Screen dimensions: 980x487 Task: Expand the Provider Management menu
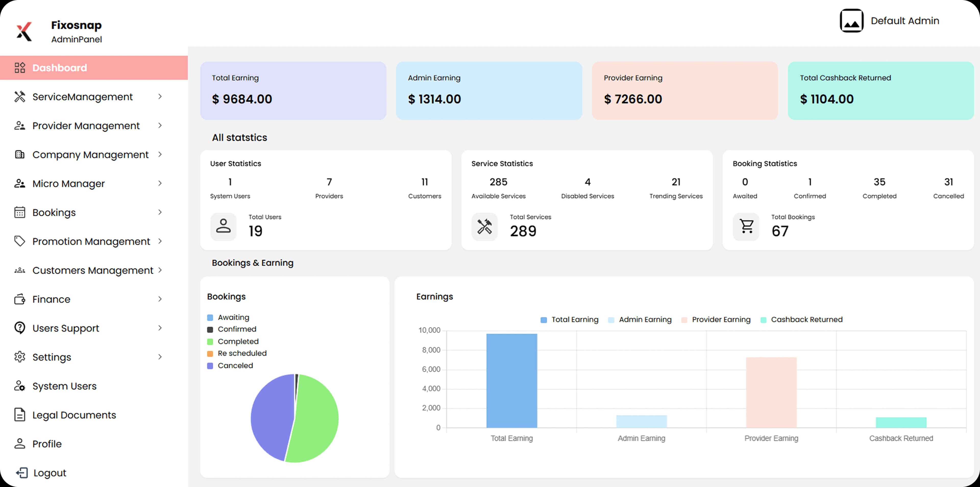[85, 126]
